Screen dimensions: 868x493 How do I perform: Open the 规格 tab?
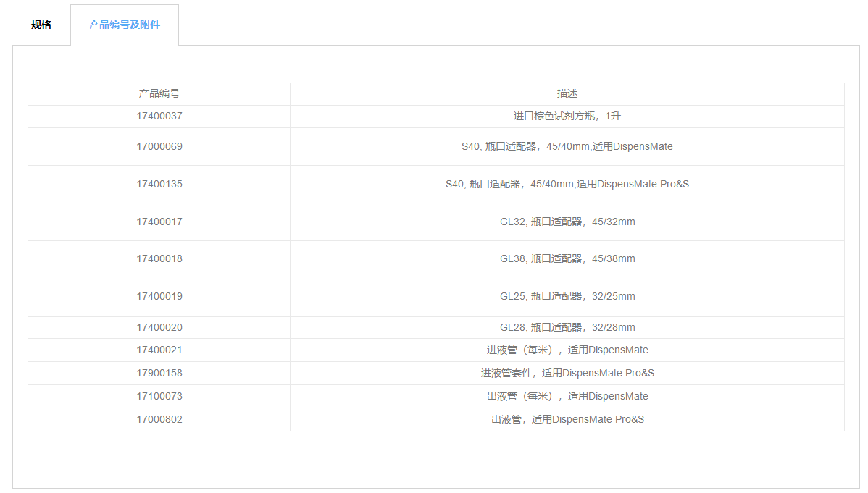point(41,25)
